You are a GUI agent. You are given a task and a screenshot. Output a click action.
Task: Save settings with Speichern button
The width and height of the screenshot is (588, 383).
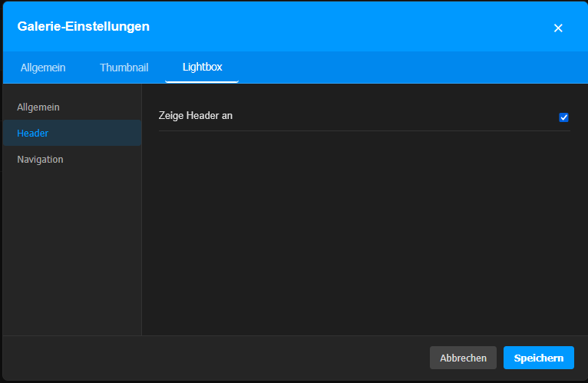pos(539,358)
